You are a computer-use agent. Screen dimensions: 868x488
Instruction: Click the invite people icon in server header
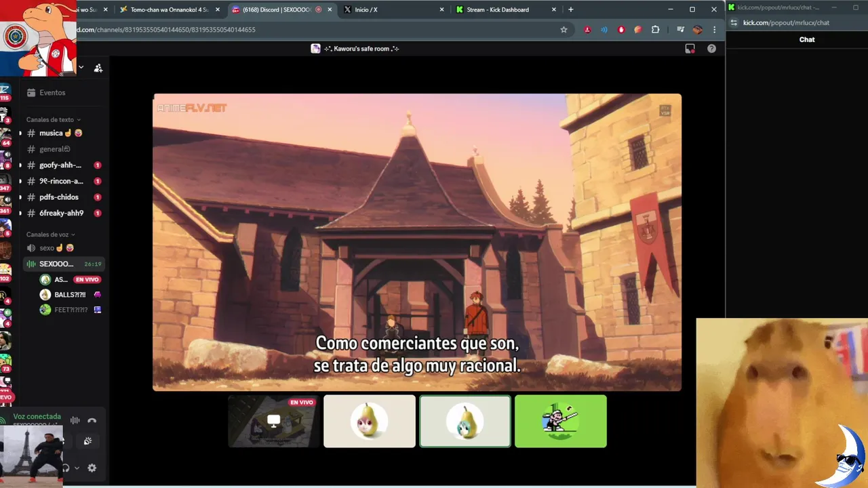[x=98, y=68]
